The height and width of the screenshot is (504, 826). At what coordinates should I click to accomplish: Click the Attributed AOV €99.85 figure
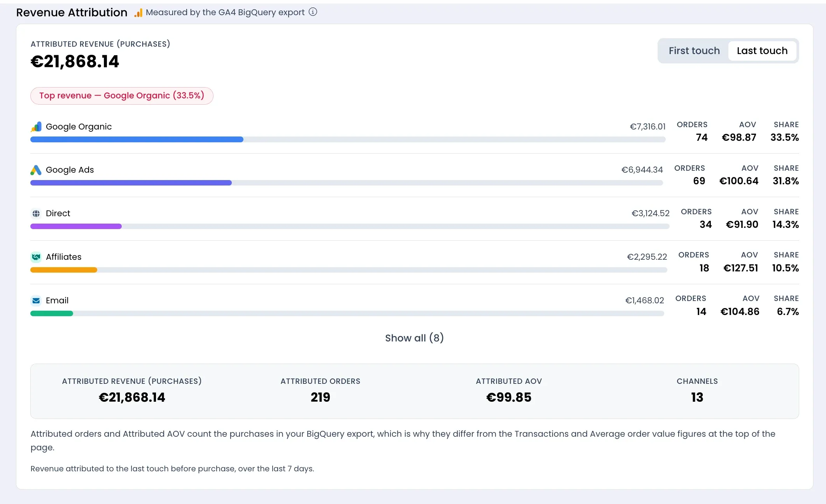tap(509, 397)
